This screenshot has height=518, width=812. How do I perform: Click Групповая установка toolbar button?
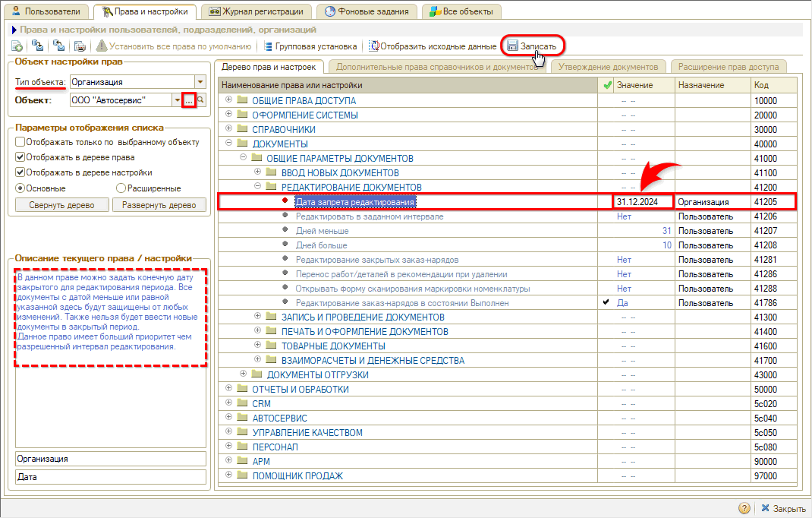click(310, 46)
